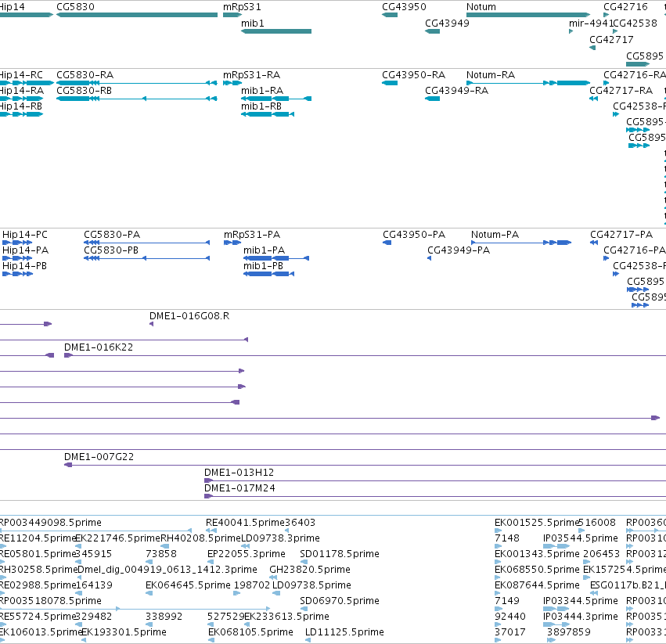666x644 pixels.
Task: Click EST EK001525.5prime
Action: 499,531
